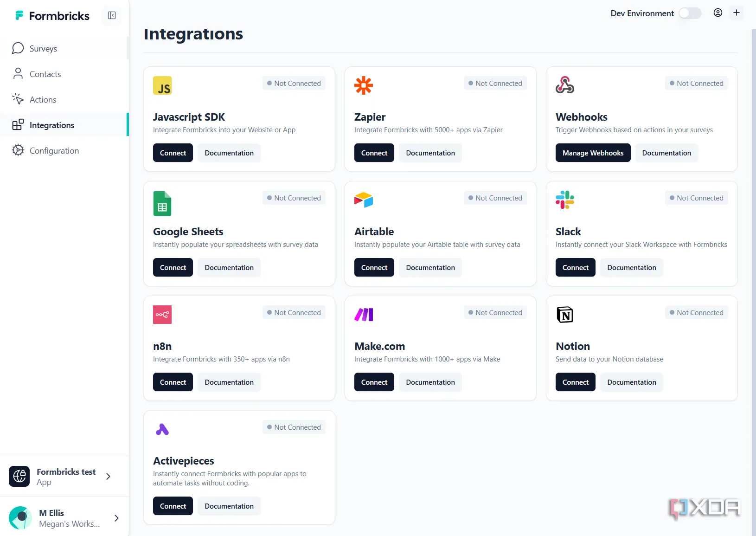This screenshot has width=756, height=536.
Task: Click 'Integrate Formbricks with 350+ apps via n8n'
Action: pyautogui.click(x=221, y=359)
